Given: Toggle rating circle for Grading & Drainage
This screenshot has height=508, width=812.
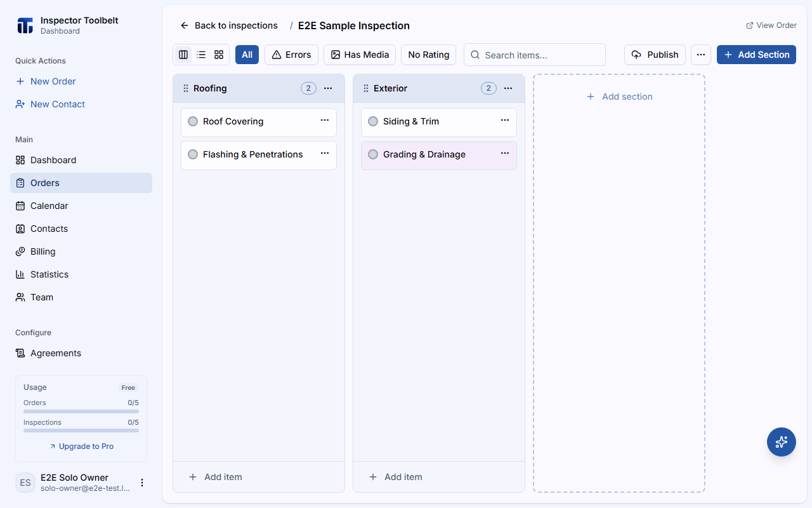Looking at the screenshot, I should pos(373,154).
